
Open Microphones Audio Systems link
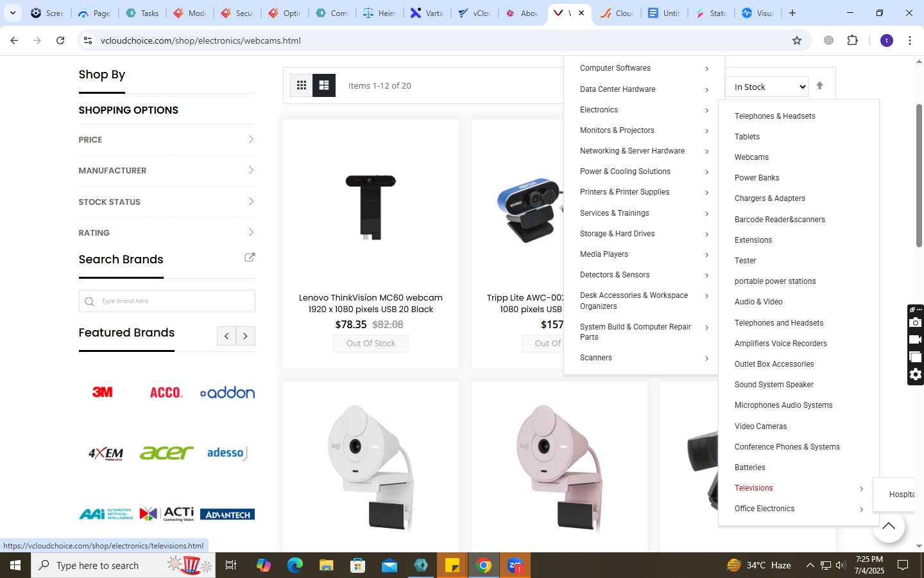coord(783,405)
